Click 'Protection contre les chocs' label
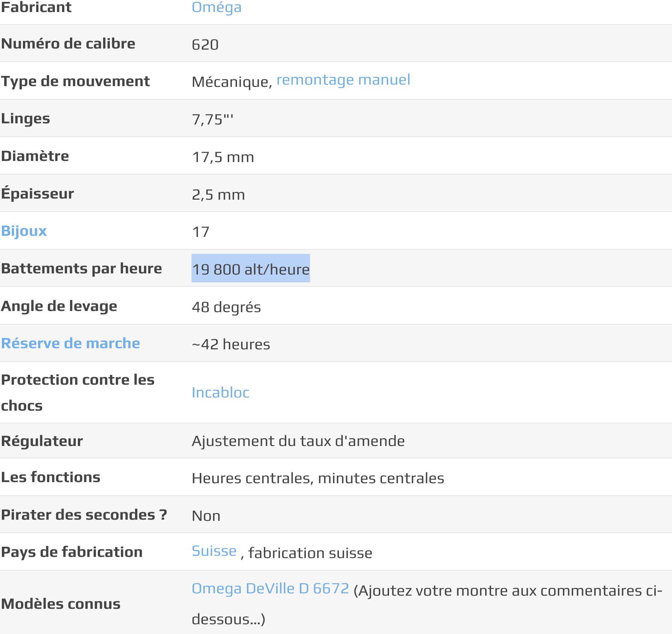The height and width of the screenshot is (634, 672). click(x=78, y=393)
